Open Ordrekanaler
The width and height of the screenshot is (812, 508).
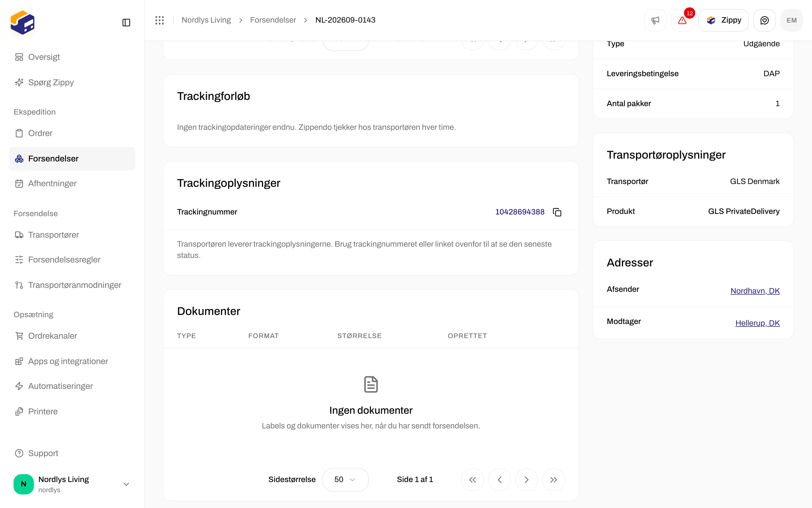[72, 336]
